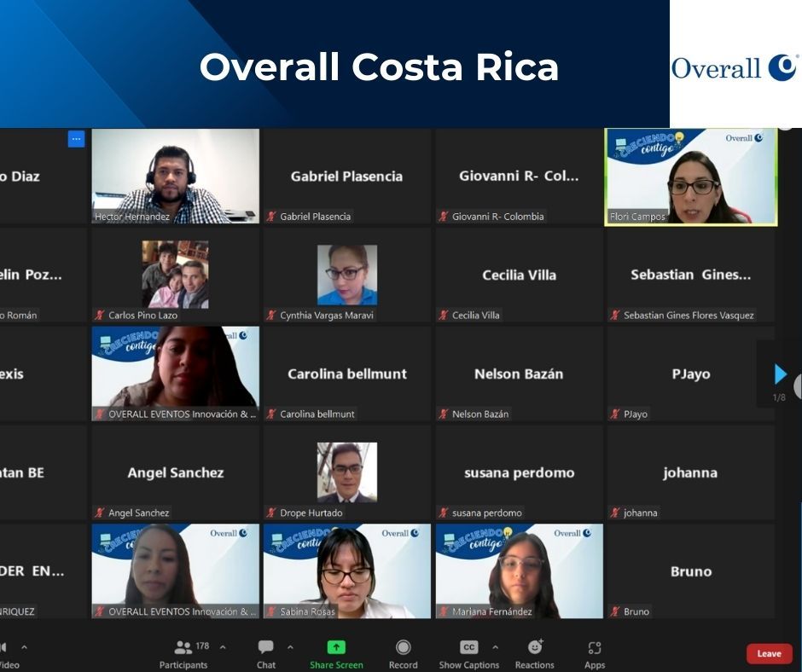Click muted mic icon beside Gabriel Plasencia
Screen dimensions: 802x672
[271, 217]
